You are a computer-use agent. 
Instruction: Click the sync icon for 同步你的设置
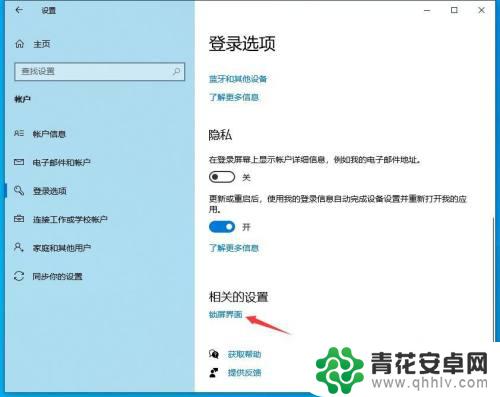coord(19,276)
